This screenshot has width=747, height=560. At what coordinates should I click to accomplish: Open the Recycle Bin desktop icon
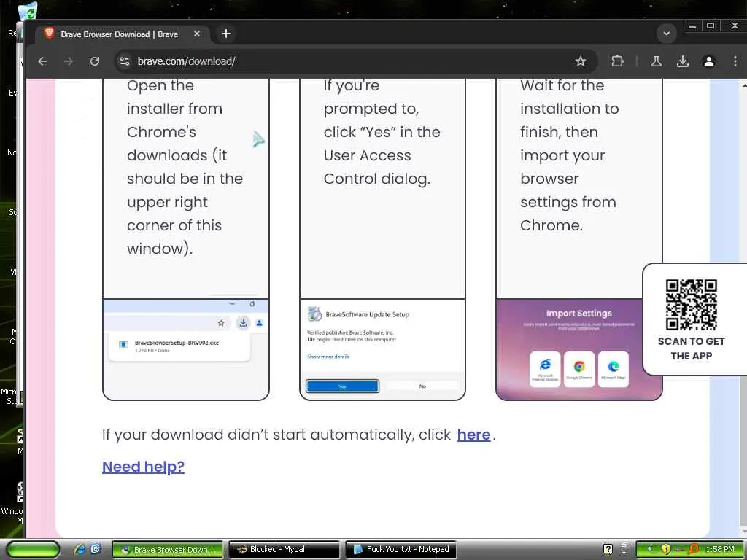coord(28,12)
